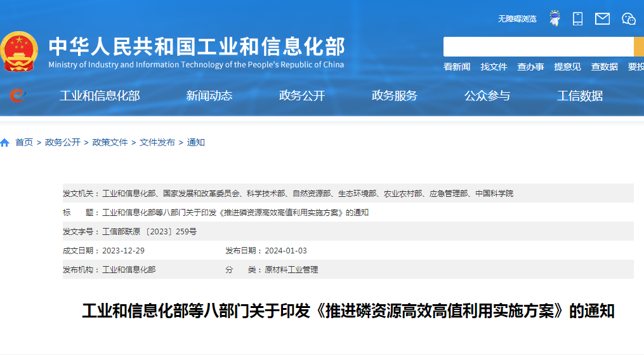Click the red swirl icon in navigation bar
Image resolution: width=644 pixels, height=355 pixels.
click(x=17, y=95)
